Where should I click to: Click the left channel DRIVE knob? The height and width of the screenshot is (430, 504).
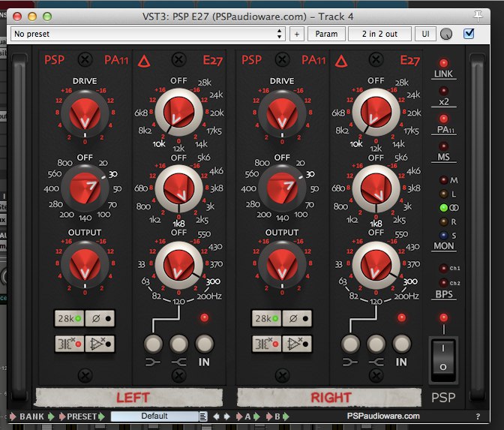[85, 113]
